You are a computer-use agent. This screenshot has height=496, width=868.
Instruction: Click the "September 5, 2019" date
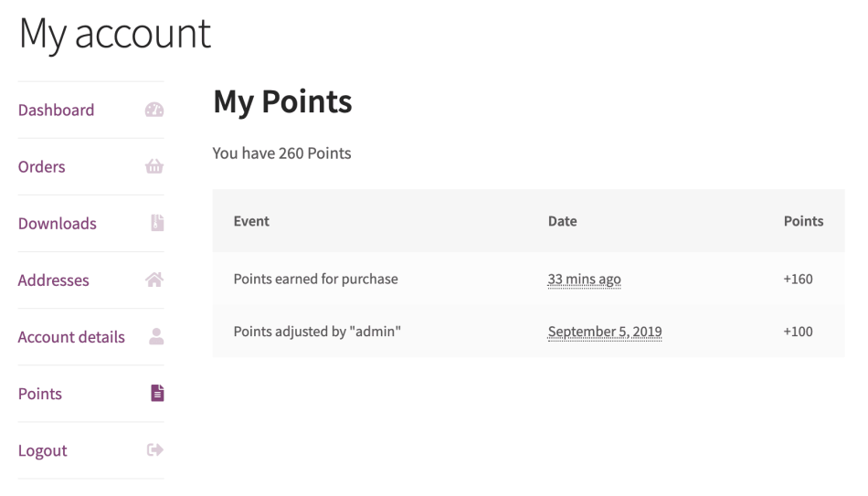click(604, 332)
